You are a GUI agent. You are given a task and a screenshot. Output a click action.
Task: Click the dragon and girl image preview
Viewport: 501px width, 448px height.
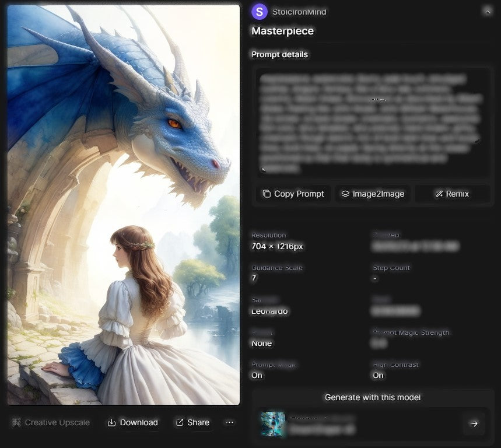point(124,204)
